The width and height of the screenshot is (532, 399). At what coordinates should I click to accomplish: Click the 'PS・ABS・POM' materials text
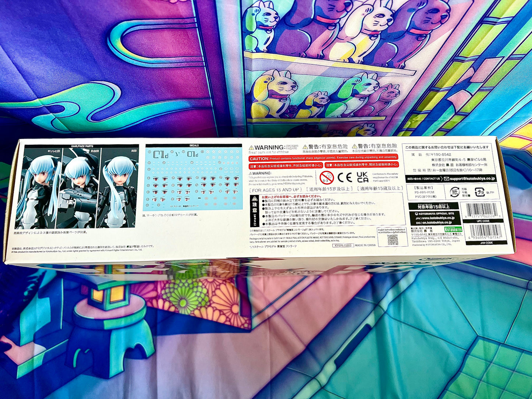[x=424, y=192]
